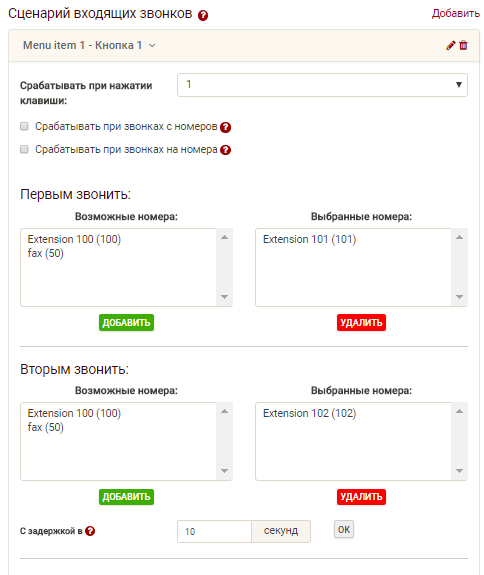Viewport: 484px width, 575px height.
Task: Select fax (50) in Вторым звонить list
Action: coord(45,427)
